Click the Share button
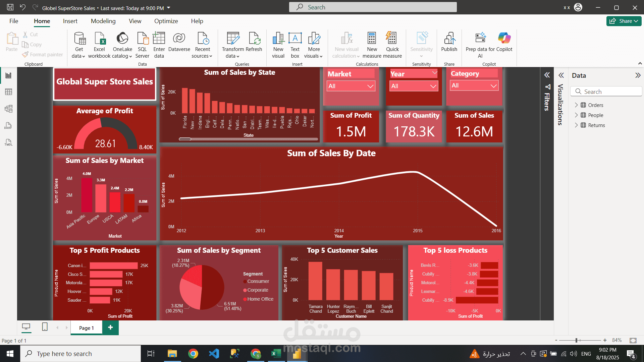The height and width of the screenshot is (362, 644). coord(624,21)
